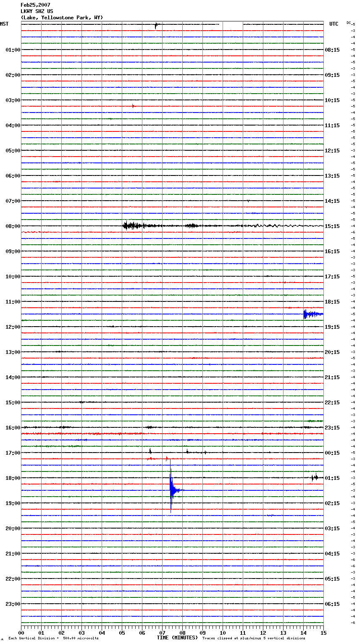Click the small red blip on 03:15 trace
Viewport: 357px width, 644px height.
133,106
